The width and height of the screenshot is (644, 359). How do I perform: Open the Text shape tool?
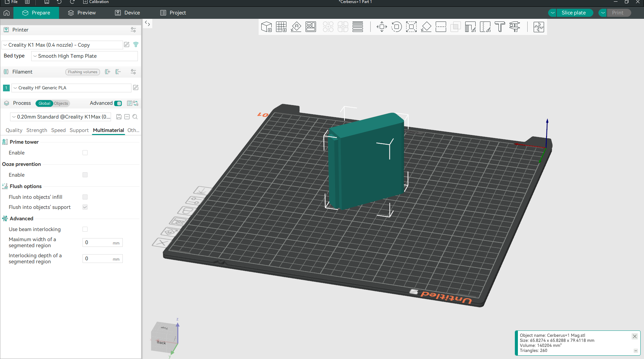pyautogui.click(x=500, y=27)
